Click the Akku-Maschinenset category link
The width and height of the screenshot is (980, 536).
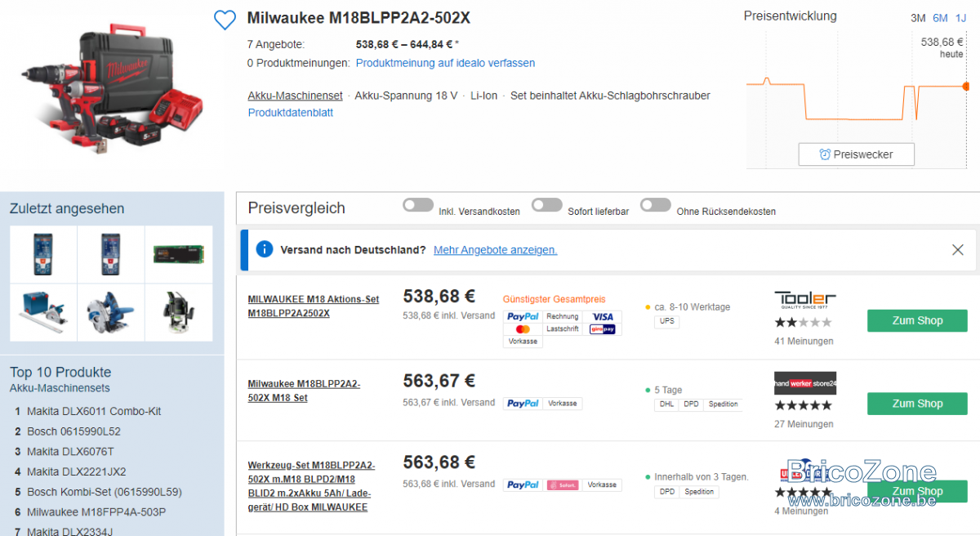click(296, 96)
